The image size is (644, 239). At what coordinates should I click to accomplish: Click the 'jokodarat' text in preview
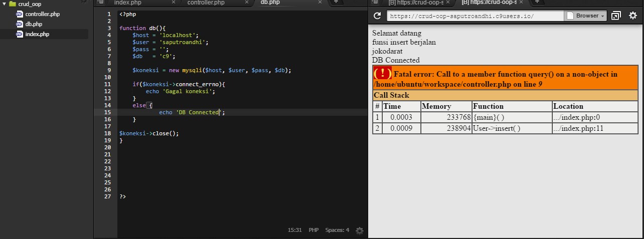pos(387,51)
